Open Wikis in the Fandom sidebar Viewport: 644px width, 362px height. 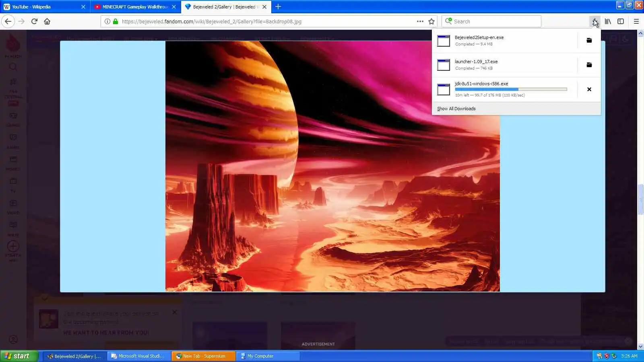(x=13, y=229)
